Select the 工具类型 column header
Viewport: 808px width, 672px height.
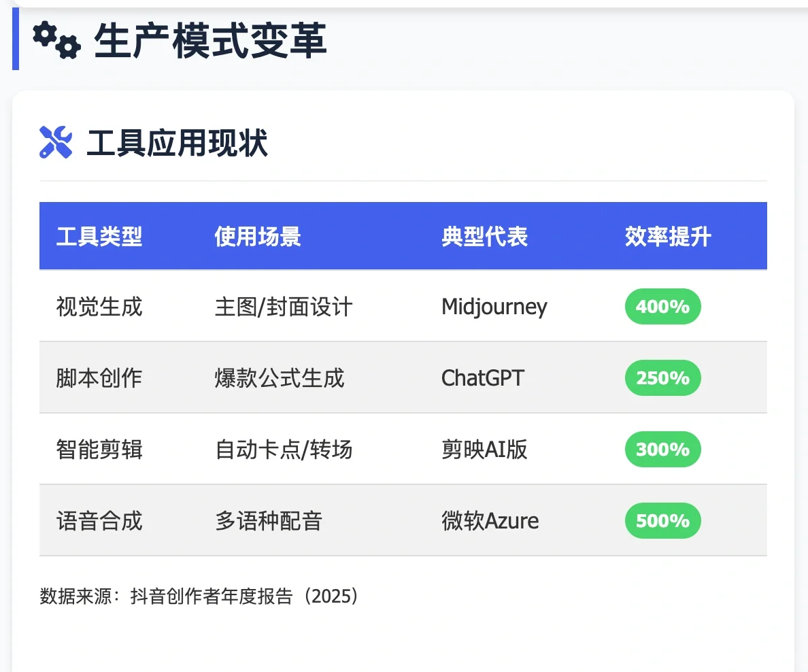click(x=100, y=236)
